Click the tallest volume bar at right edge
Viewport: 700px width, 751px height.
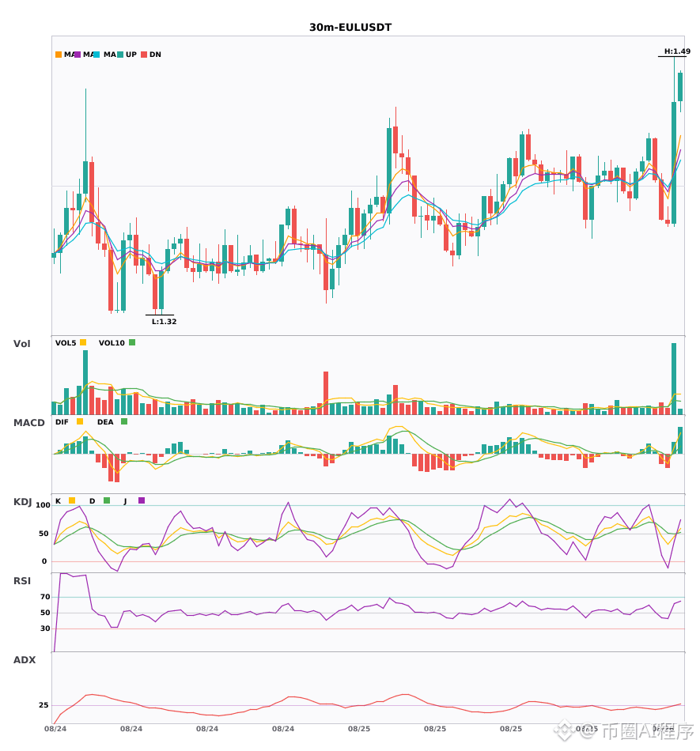point(674,379)
